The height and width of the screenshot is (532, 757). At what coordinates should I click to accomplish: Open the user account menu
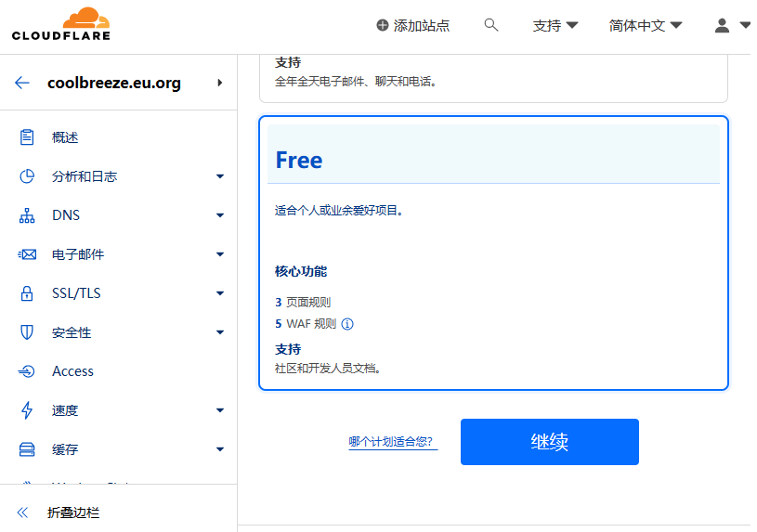[731, 26]
